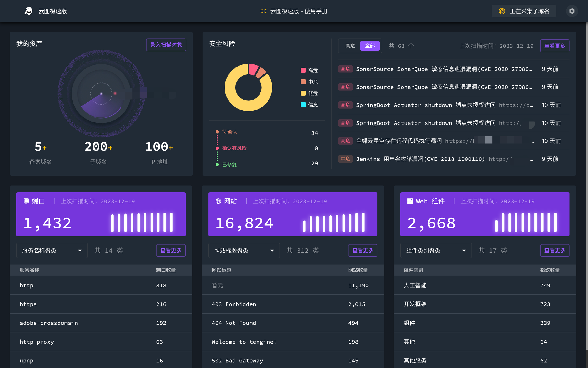Click the 低危 yellow legend swatch
The width and height of the screenshot is (588, 368).
[303, 93]
